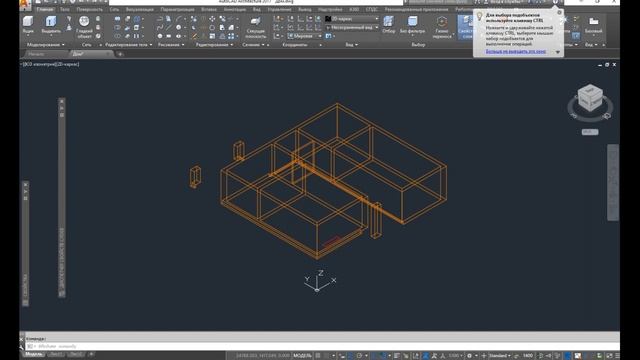Viewport: 640px width, 360px height.
Task: Click the Union solid editing icon
Action: (118, 19)
